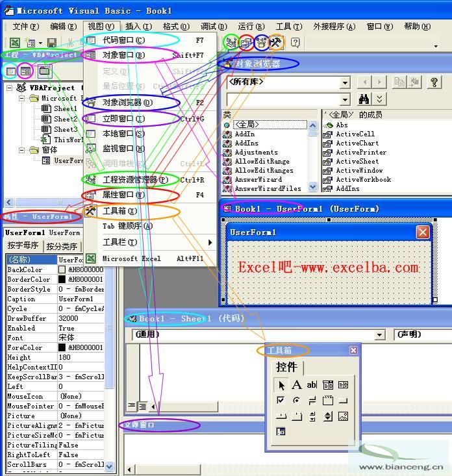Viewport: 452px width, 476px height.
Task: Select ActiveCell in the members list
Action: pos(355,134)
